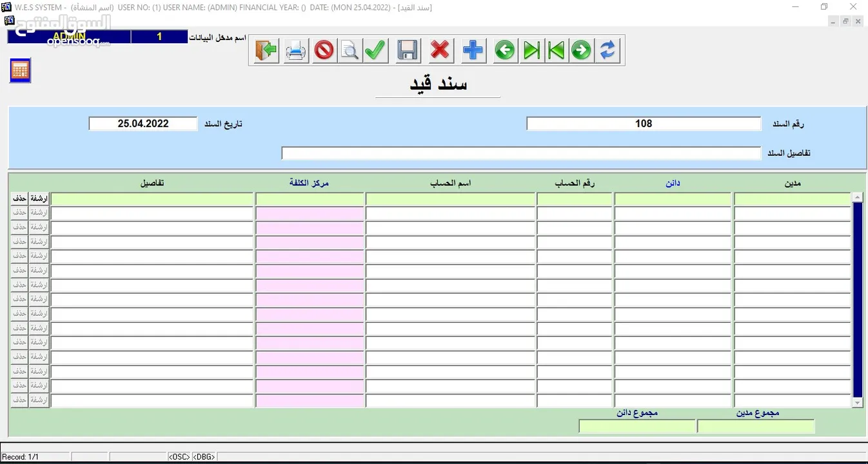
Task: Click مركز الكلفة cell in highlighted green row
Action: (x=310, y=199)
